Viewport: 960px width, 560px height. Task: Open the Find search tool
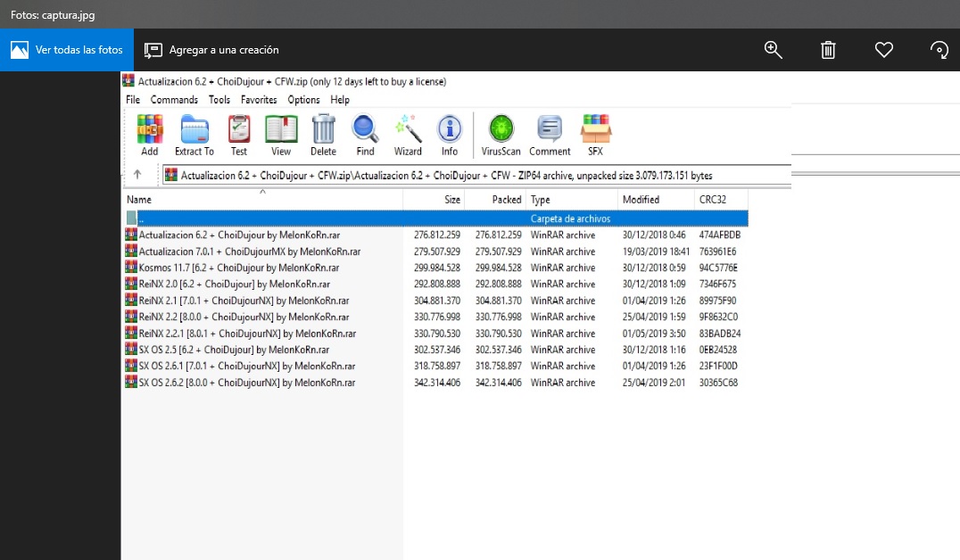[x=365, y=136]
